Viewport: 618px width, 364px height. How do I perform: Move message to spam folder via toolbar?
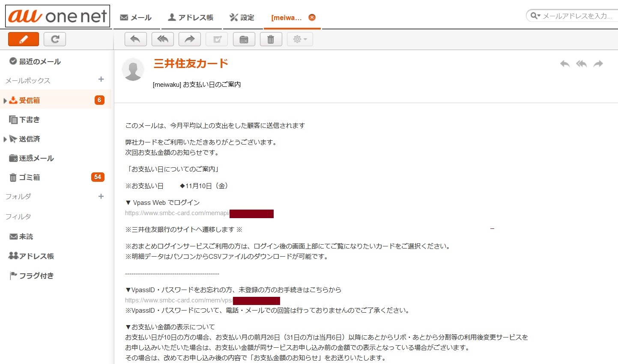pos(244,39)
